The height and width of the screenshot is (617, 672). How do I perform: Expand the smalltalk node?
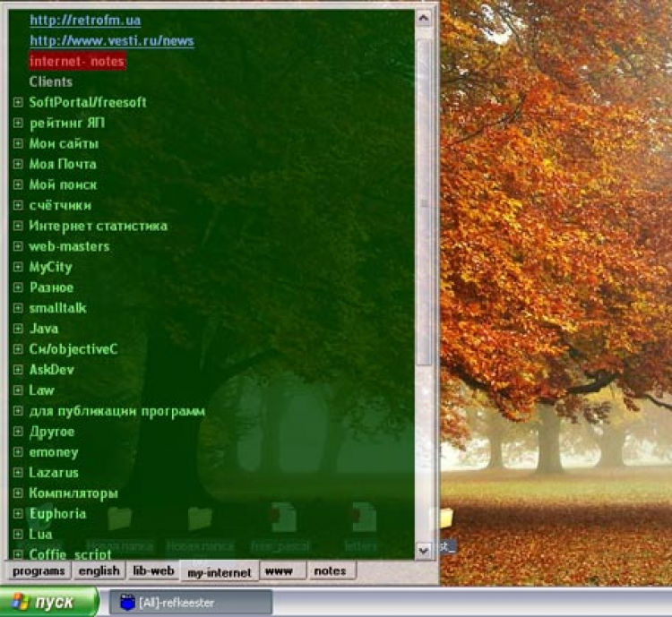(x=18, y=308)
